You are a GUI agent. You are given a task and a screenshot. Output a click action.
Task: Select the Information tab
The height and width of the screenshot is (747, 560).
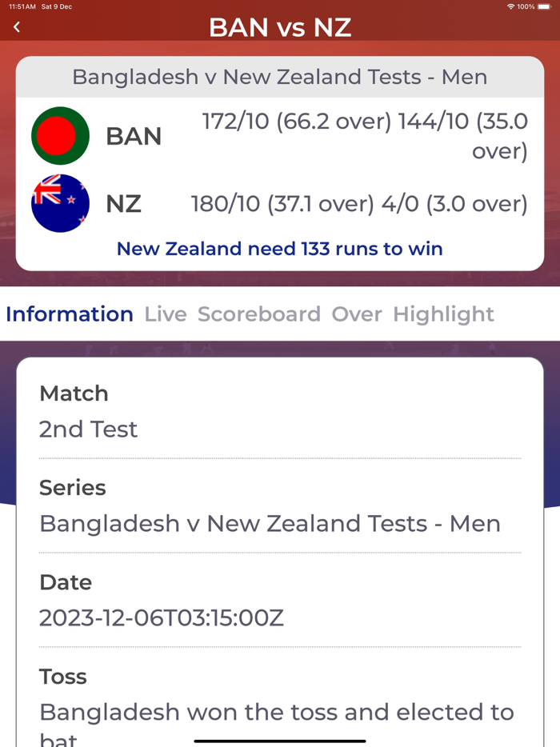[70, 314]
